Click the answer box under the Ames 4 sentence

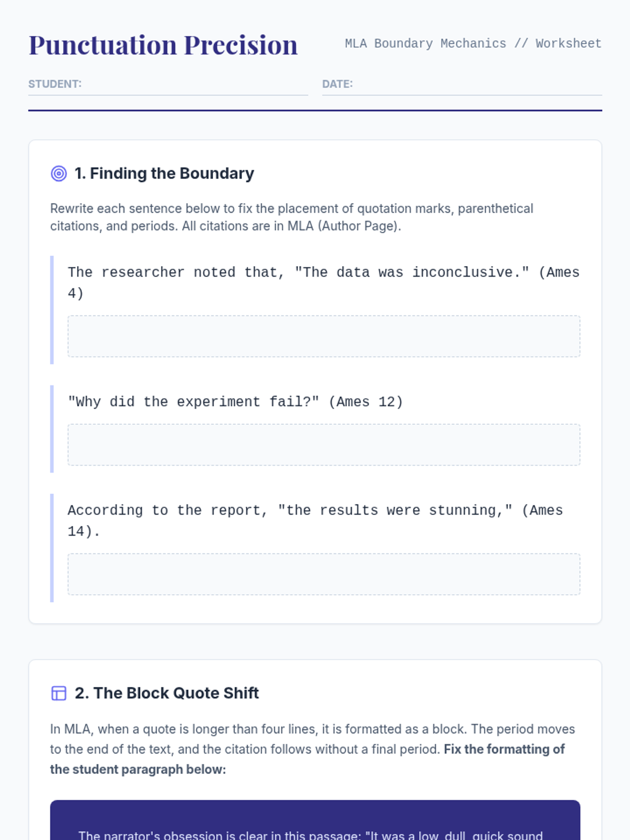pos(323,336)
